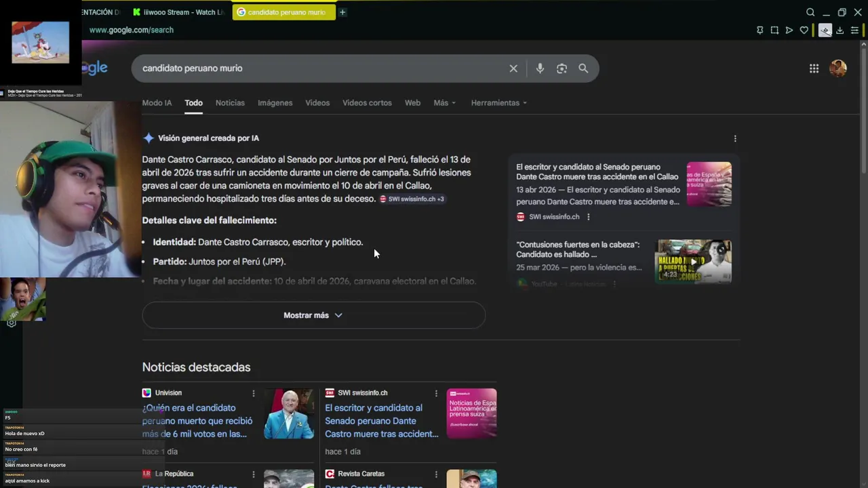Clear the search box with the X icon
The image size is (868, 488).
(513, 68)
